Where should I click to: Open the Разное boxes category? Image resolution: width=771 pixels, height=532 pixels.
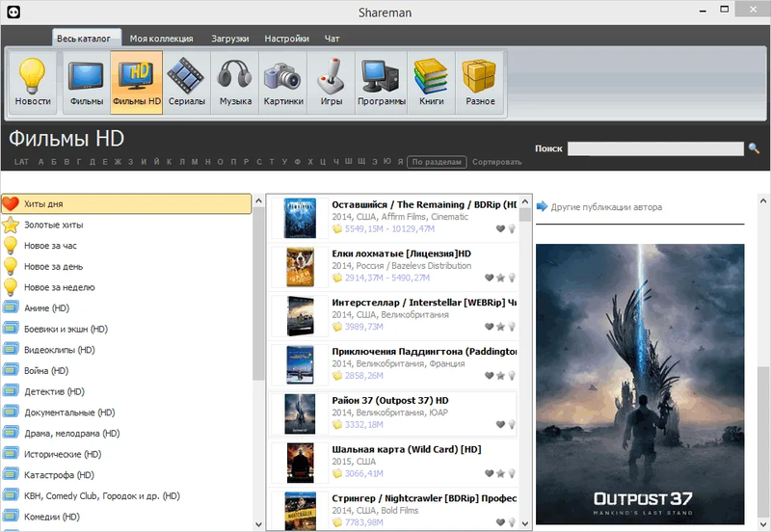tap(479, 82)
